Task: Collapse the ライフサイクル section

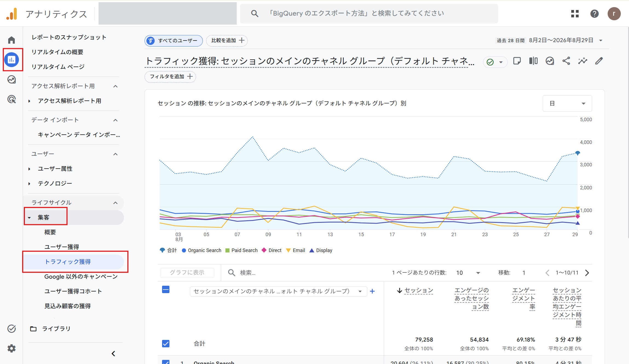Action: coord(116,203)
